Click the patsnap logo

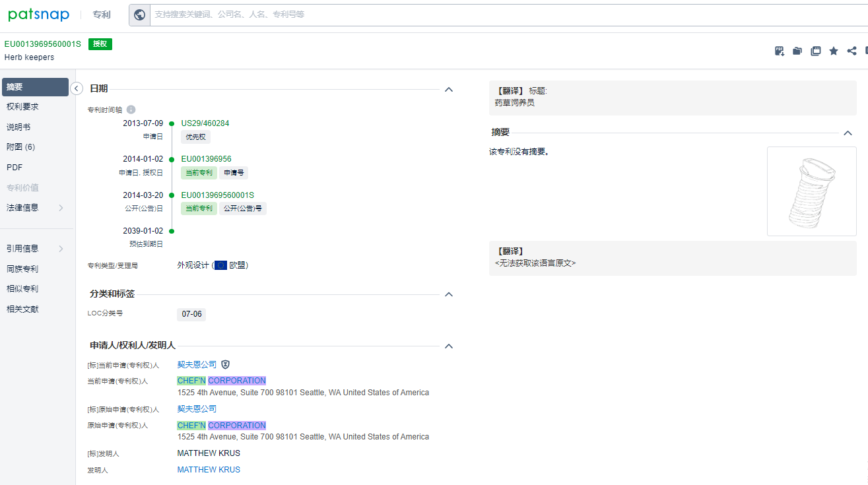39,15
